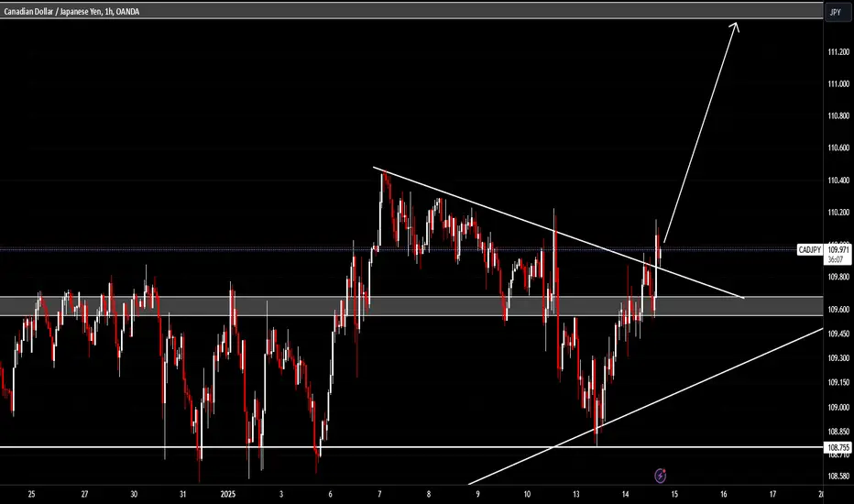Click the 108.850 price scale label

click(838, 432)
